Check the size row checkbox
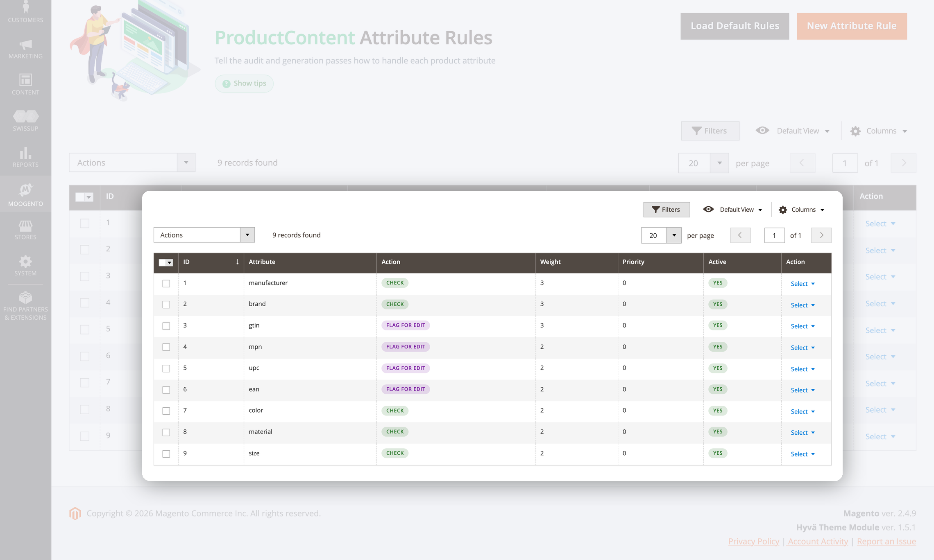 coord(166,454)
